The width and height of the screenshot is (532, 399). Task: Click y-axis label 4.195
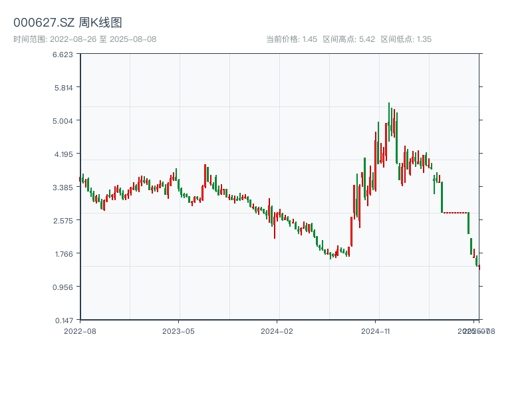click(x=64, y=154)
